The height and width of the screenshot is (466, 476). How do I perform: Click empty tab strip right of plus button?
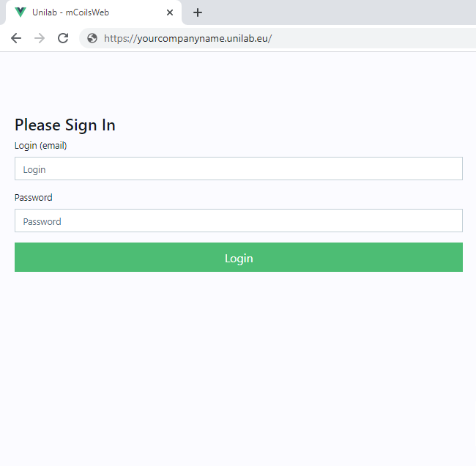pos(337,12)
